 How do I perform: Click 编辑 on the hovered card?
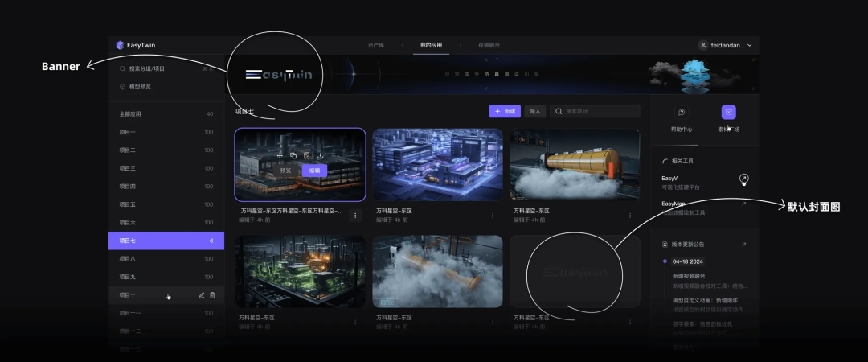pyautogui.click(x=314, y=171)
